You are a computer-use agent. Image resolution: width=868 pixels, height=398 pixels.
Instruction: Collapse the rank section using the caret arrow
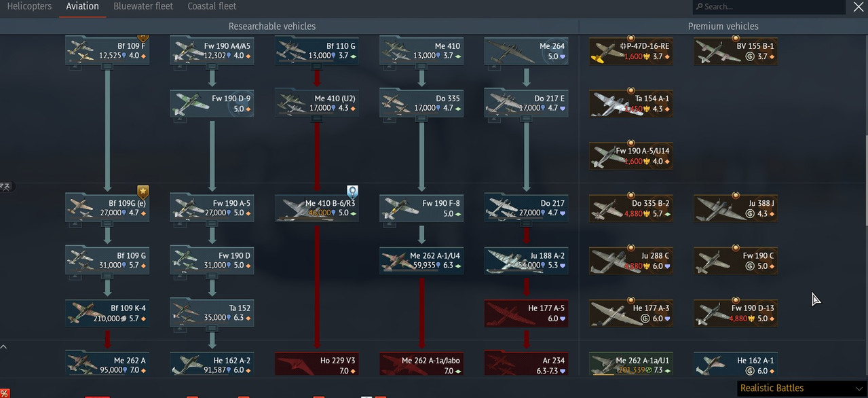4,347
